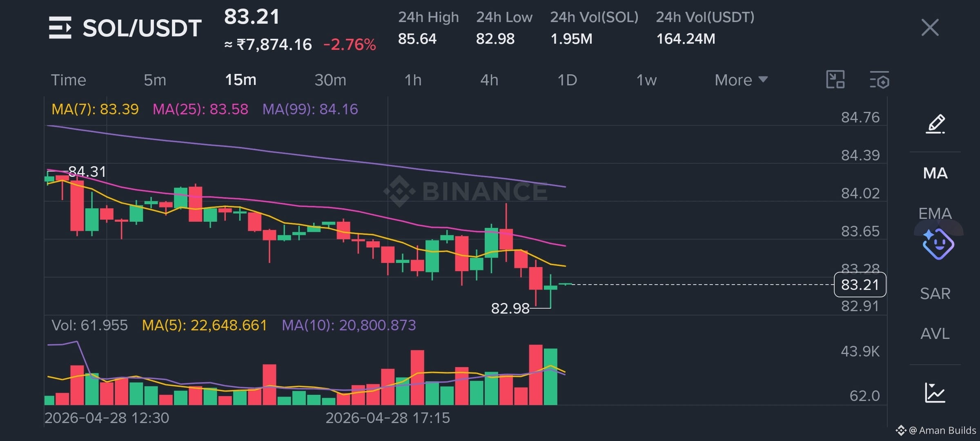980x441 pixels.
Task: Select the 5m interval
Action: click(x=155, y=80)
